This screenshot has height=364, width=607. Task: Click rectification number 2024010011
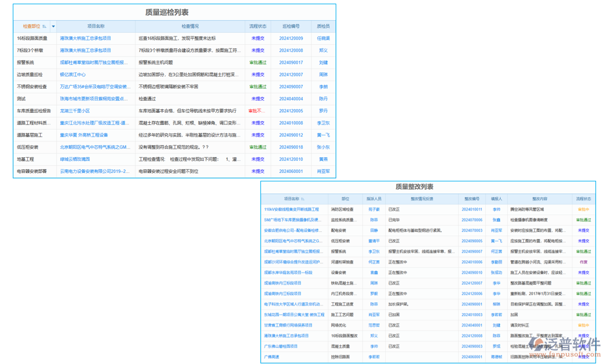click(x=471, y=208)
